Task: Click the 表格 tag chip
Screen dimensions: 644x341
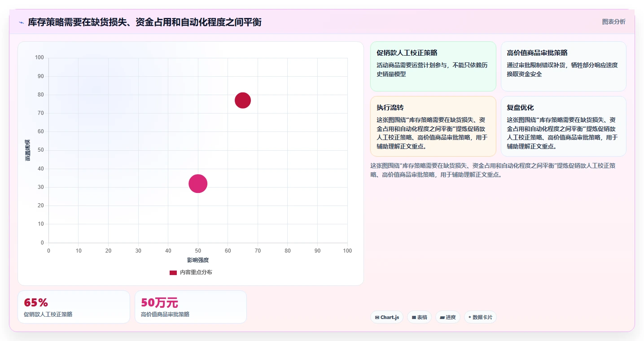Action: click(419, 317)
